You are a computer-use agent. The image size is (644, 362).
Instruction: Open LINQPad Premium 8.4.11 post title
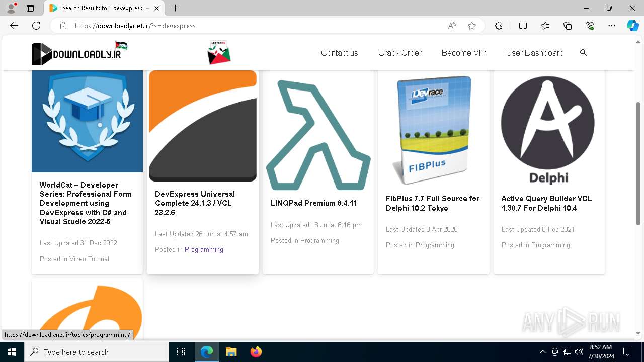tap(314, 203)
